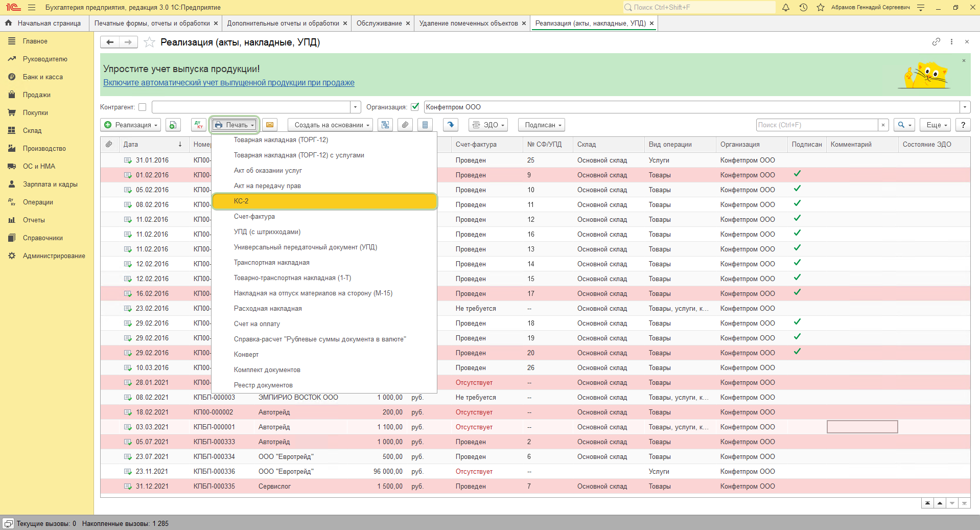
Task: Open the Руководителю section
Action: pos(45,59)
